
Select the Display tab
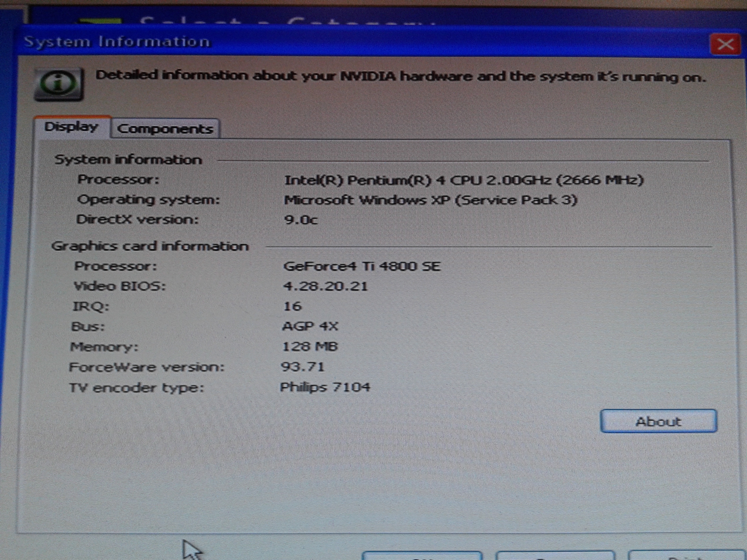tap(71, 127)
